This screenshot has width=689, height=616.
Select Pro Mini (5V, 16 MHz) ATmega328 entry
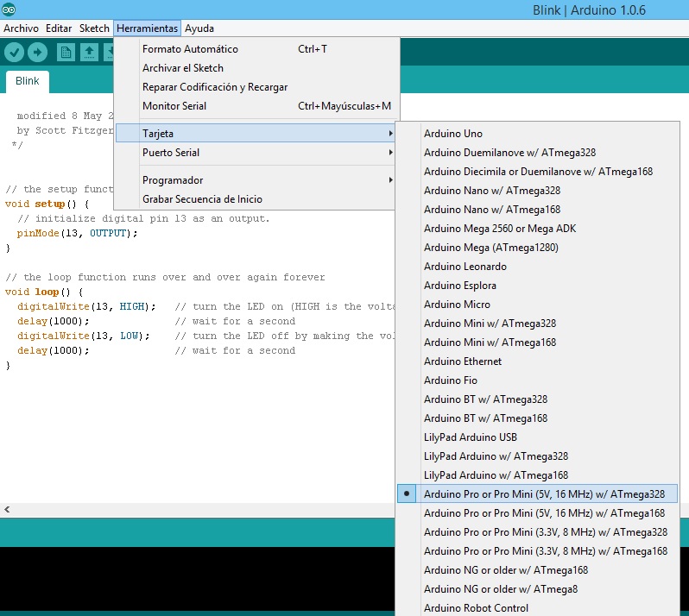[537, 494]
